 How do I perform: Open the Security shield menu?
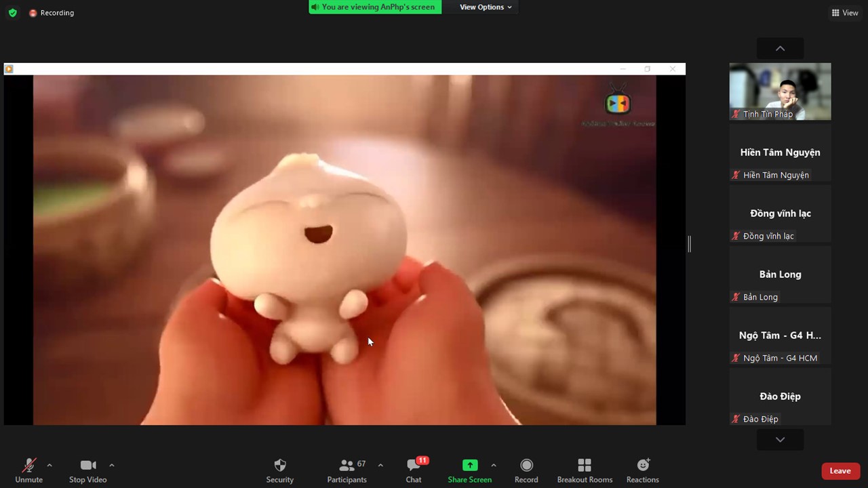pyautogui.click(x=279, y=470)
